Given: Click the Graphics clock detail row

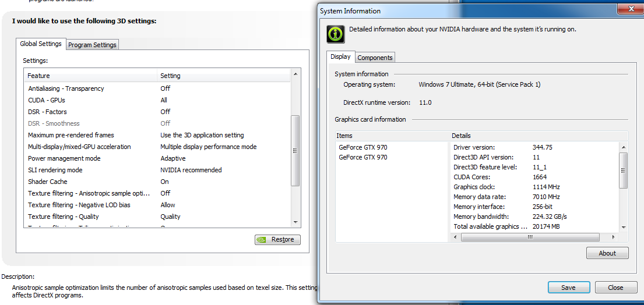Looking at the screenshot, I should tap(534, 187).
